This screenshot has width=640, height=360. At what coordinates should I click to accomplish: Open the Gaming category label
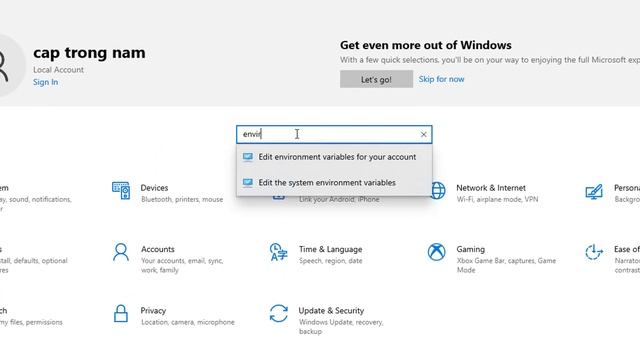(470, 249)
